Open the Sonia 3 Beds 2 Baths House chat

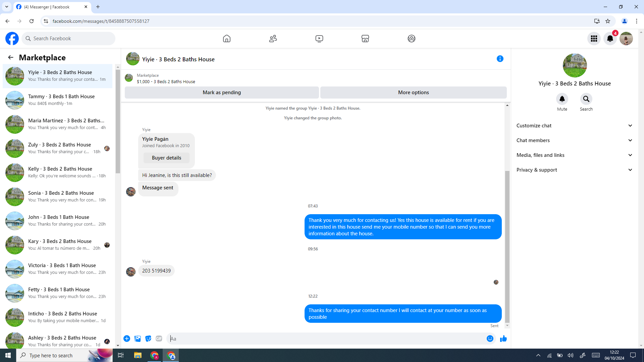click(58, 197)
